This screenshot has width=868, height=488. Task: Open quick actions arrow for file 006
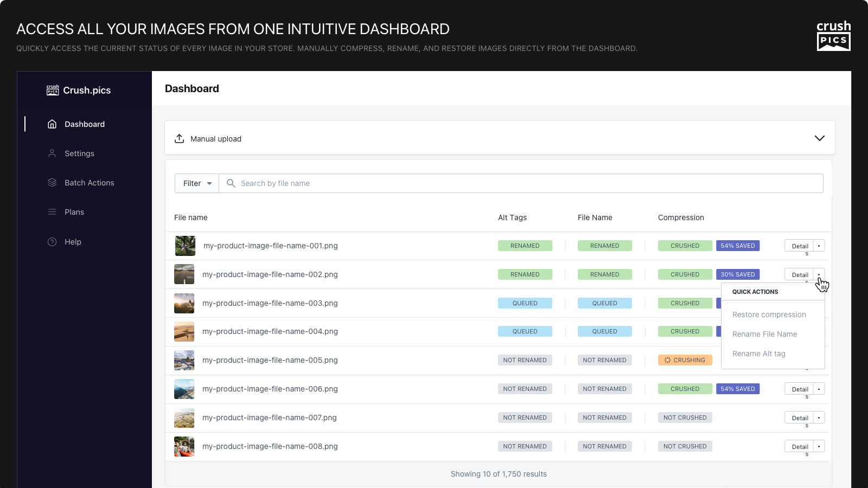pos(819,389)
